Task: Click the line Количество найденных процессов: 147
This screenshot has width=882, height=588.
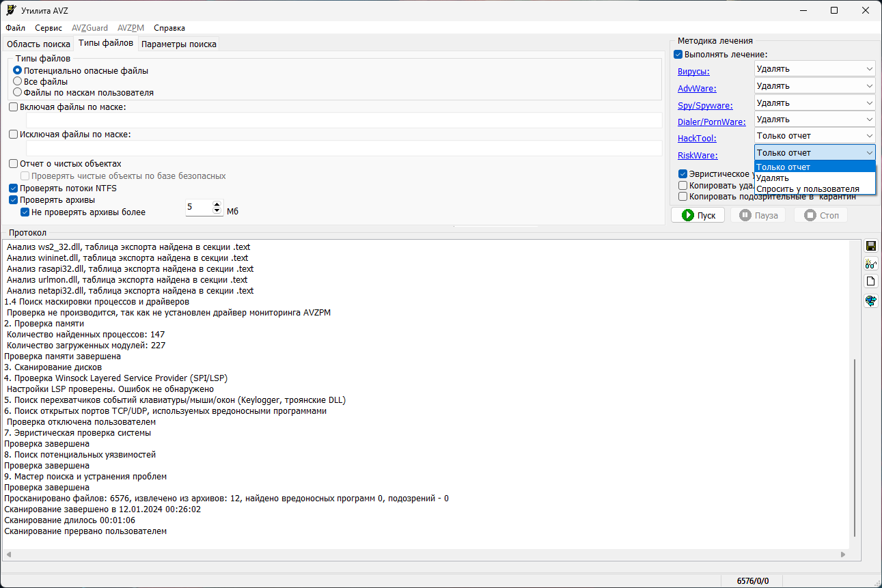Action: (86, 335)
